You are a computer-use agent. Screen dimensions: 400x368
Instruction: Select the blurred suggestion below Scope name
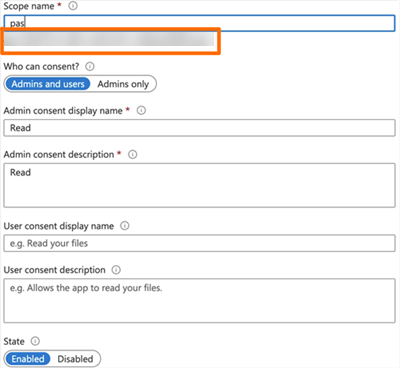click(x=109, y=40)
